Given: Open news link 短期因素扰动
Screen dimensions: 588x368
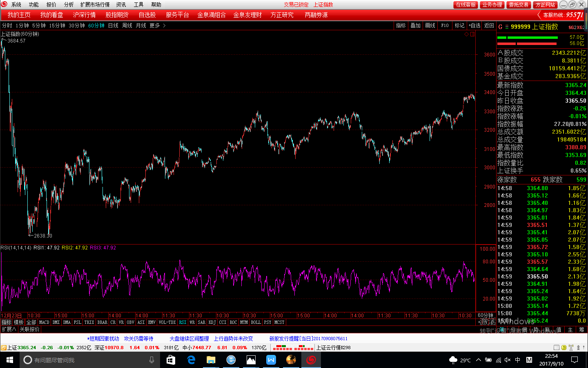Looking at the screenshot, I should click(x=103, y=339).
